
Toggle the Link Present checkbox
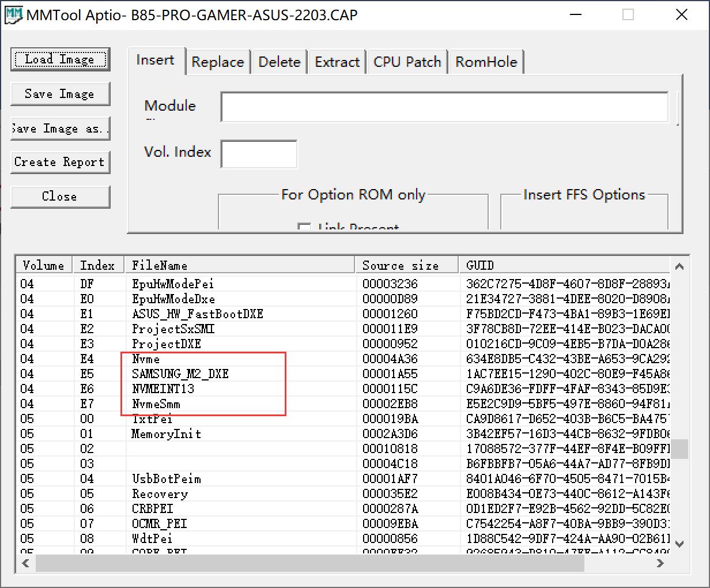coord(304,227)
